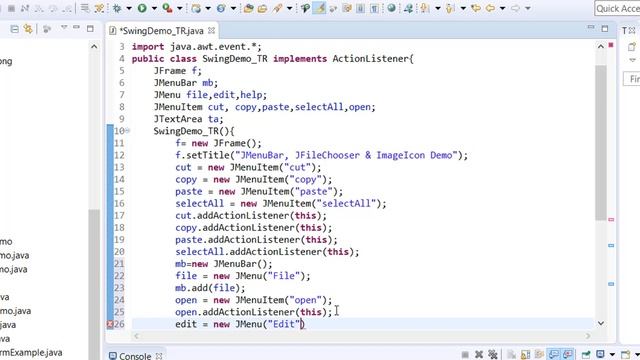
Task: Click the Last Edit Location icon
Action: click(476, 8)
